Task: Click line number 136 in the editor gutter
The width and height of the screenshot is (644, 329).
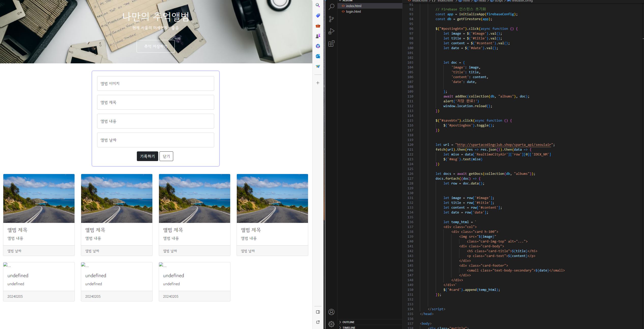Action: click(410, 222)
